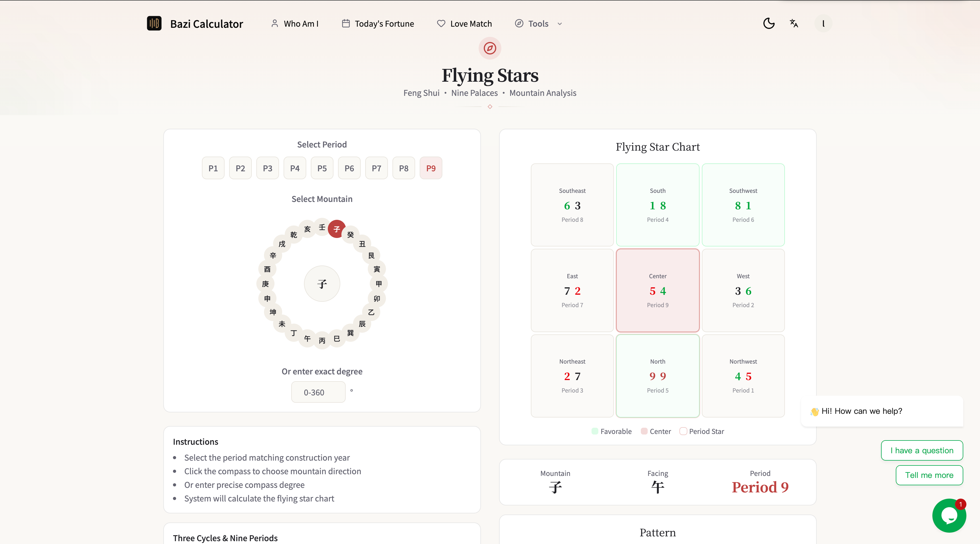Open the Today's Fortune menu item
Screen dimensions: 980x544
[384, 23]
